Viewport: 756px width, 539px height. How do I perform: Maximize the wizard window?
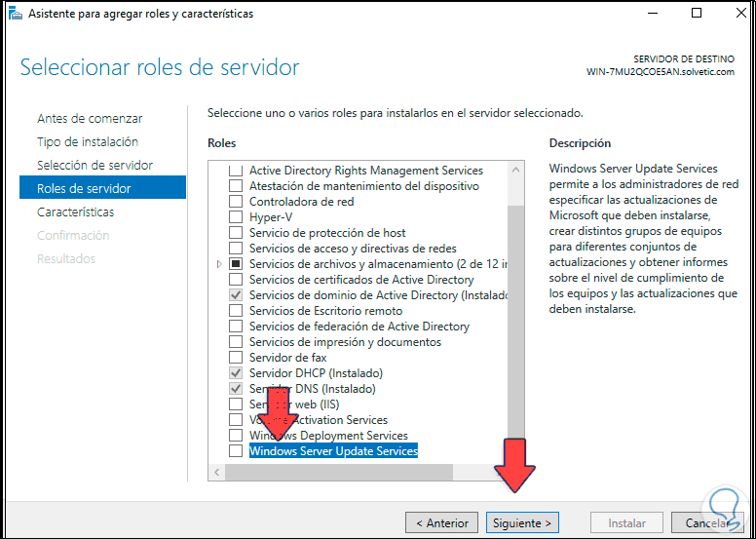pos(697,13)
